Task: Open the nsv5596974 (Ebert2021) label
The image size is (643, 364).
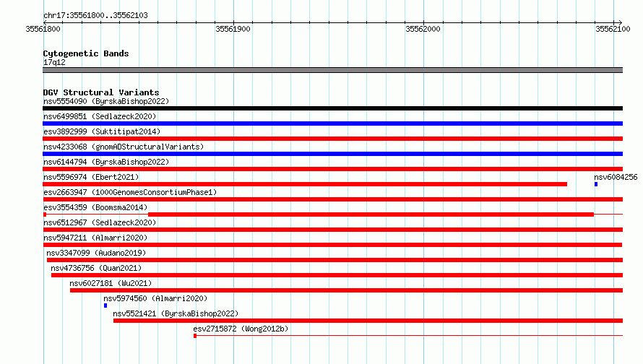Action: [91, 177]
